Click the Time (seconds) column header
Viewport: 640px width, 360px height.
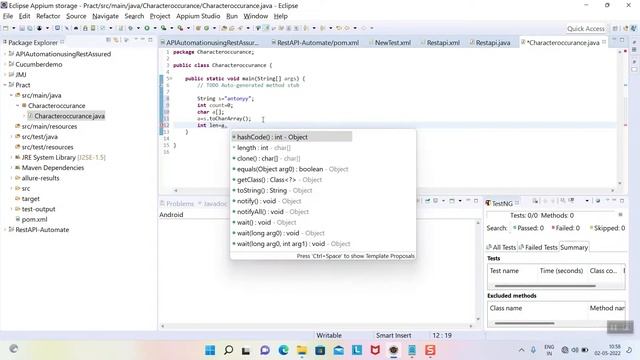tap(561, 271)
